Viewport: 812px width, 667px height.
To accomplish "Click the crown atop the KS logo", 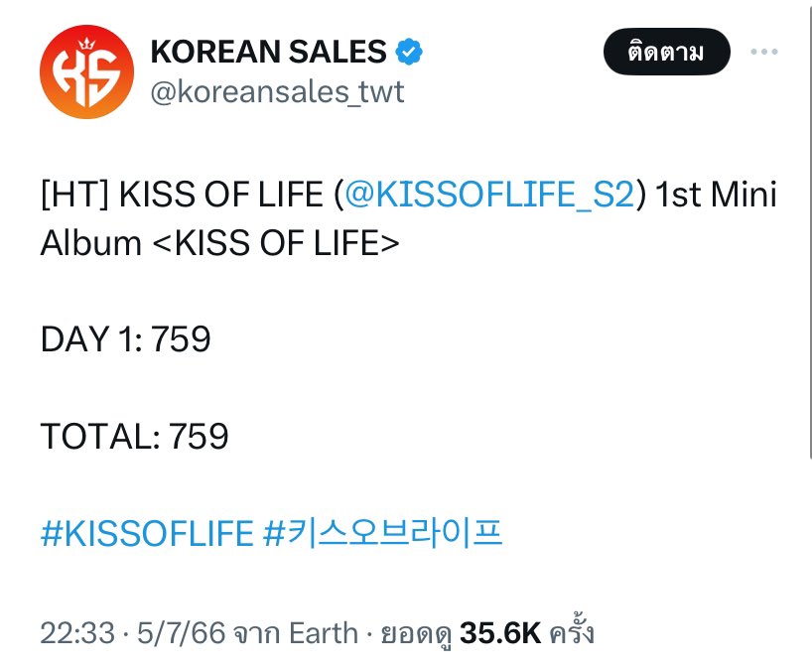I will tap(86, 44).
